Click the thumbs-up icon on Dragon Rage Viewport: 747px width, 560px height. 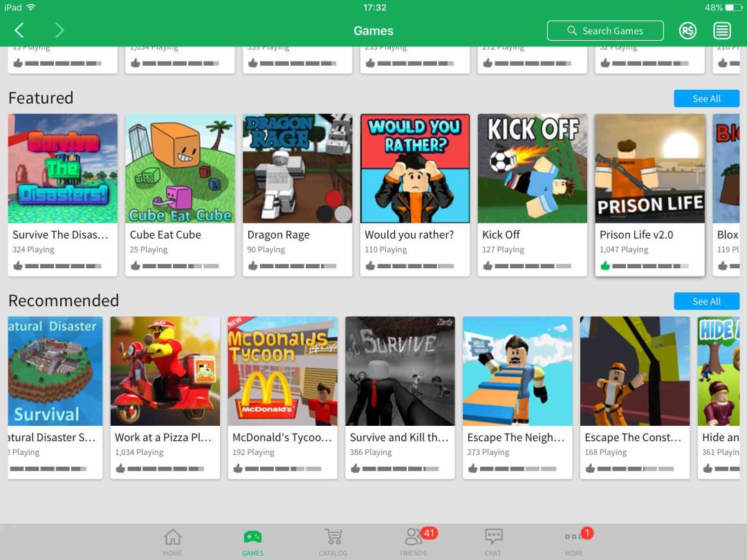252,265
